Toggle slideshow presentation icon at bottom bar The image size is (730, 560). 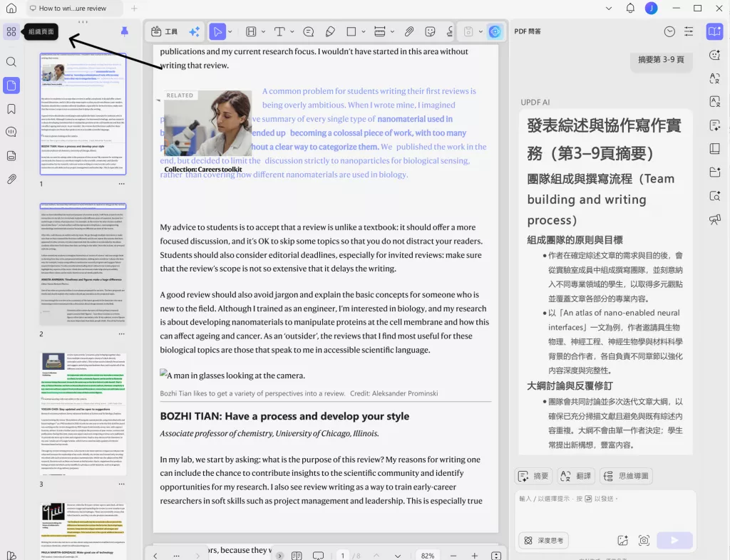pos(319,555)
